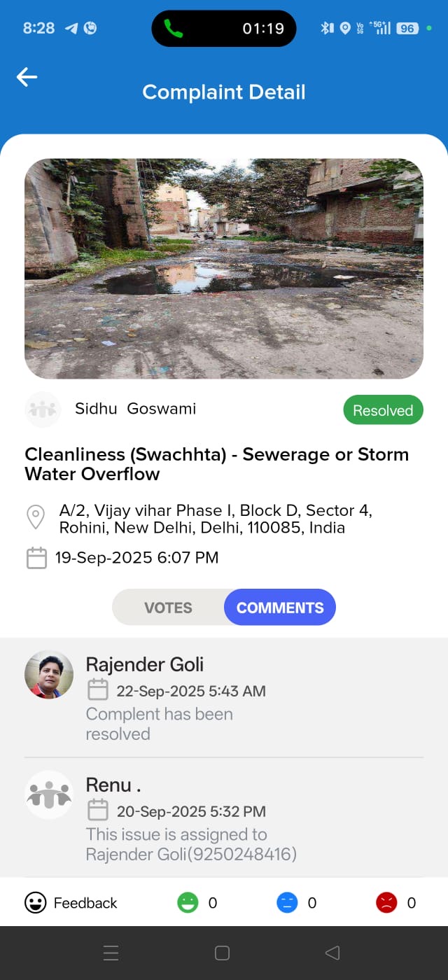Tap the green happy feedback face
448x980 pixels.
point(188,903)
